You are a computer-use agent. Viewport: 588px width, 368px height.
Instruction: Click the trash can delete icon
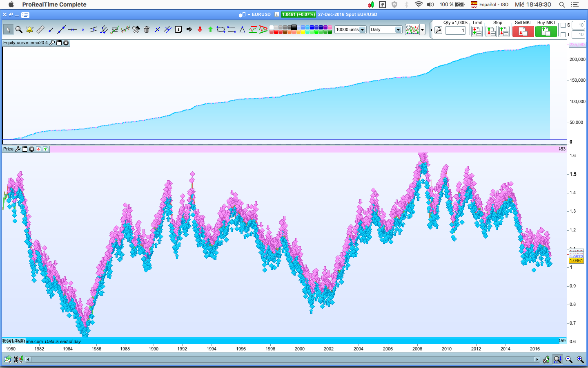(x=147, y=29)
